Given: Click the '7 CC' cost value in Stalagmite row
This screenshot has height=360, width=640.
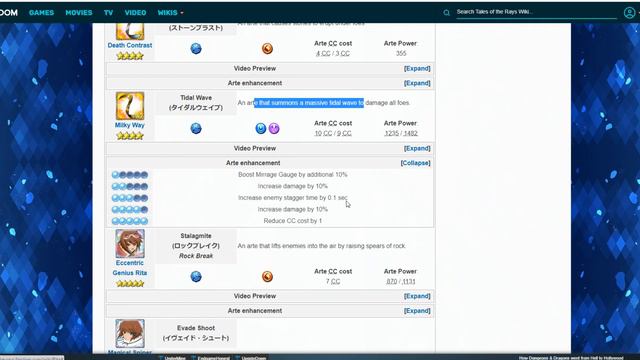Looking at the screenshot, I should [x=333, y=282].
